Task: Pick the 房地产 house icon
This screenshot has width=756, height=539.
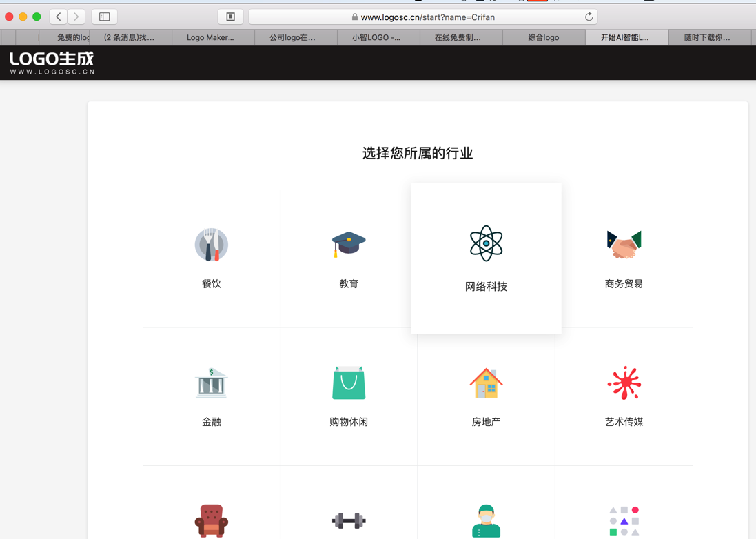Action: tap(486, 383)
